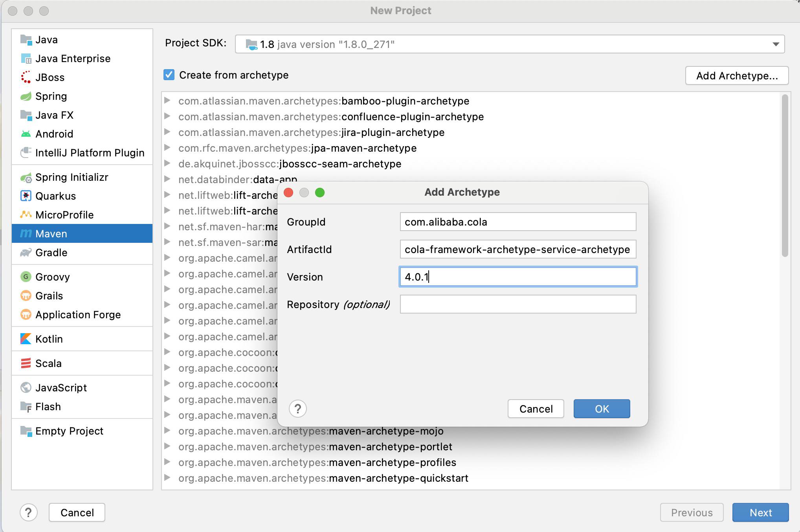Cancel the Add Archetype dialog
Screen dimensions: 800x532
pos(536,409)
